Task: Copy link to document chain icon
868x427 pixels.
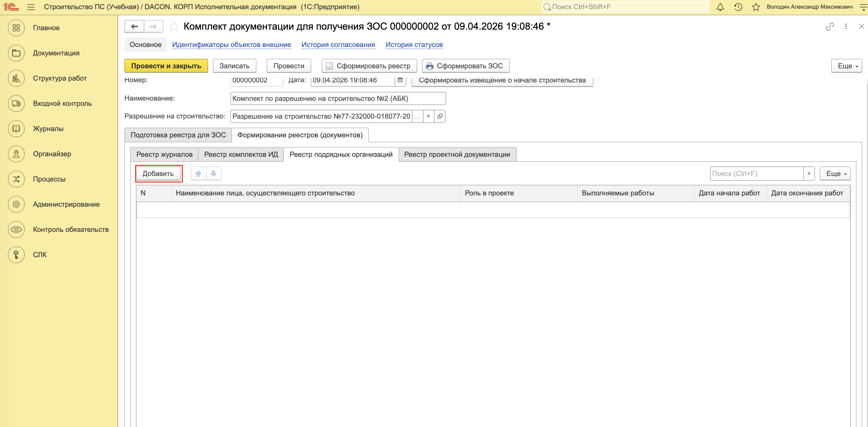Action: [830, 26]
